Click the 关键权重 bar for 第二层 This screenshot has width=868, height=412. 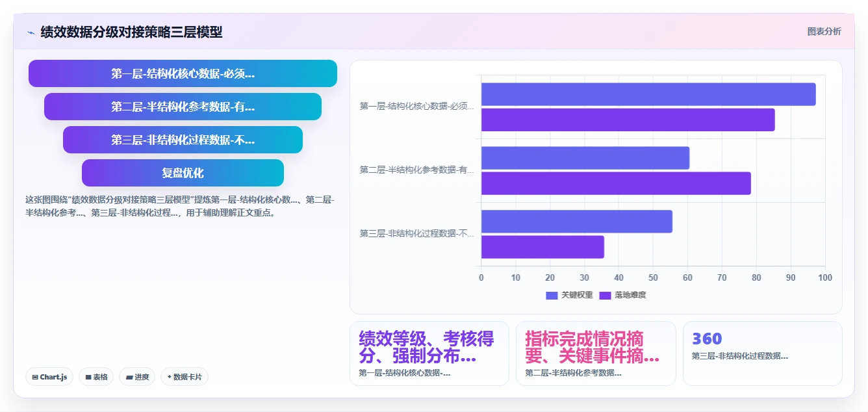[585, 158]
